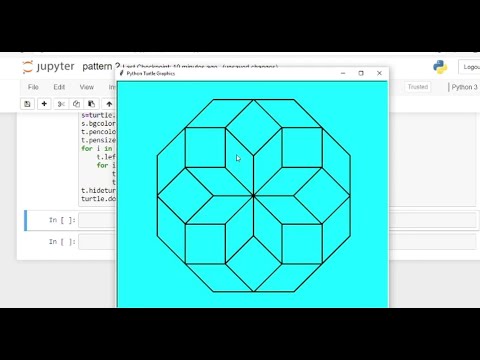The width and height of the screenshot is (480, 360).
Task: Click the center of the star pattern
Action: [x=253, y=196]
